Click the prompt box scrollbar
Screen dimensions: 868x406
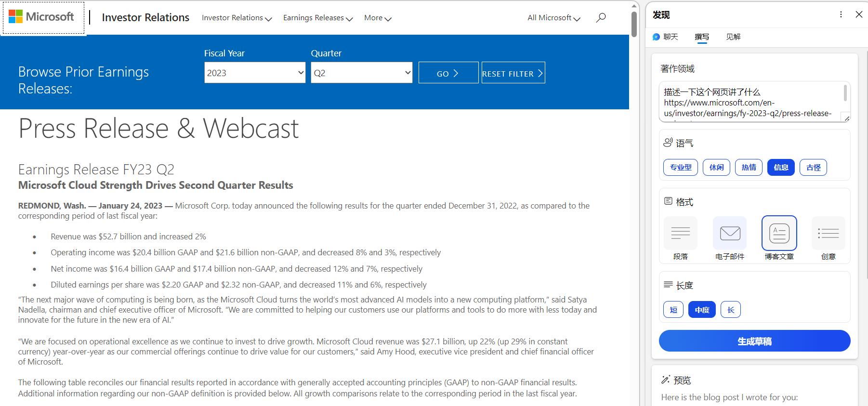(x=845, y=93)
